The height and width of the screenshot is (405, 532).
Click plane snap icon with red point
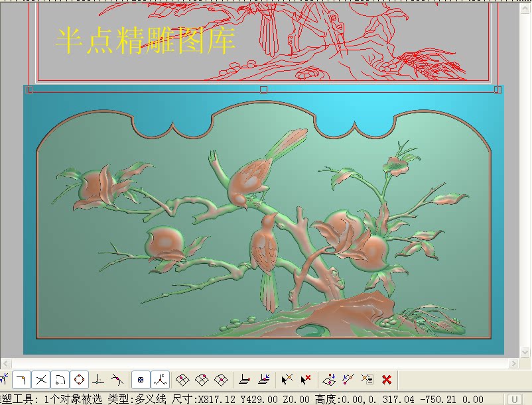coord(244,379)
